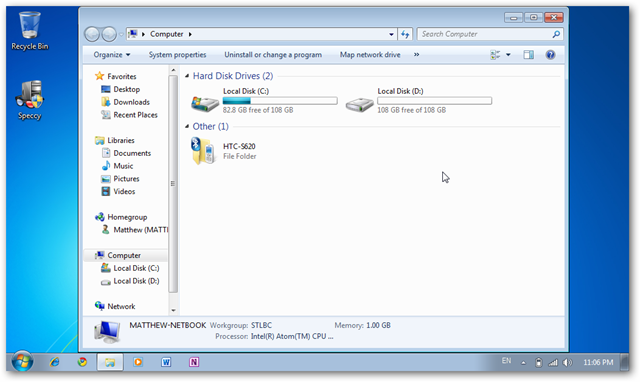Viewport: 640px width, 382px height.
Task: Open recent pages dropdown near Back button
Action: [121, 34]
